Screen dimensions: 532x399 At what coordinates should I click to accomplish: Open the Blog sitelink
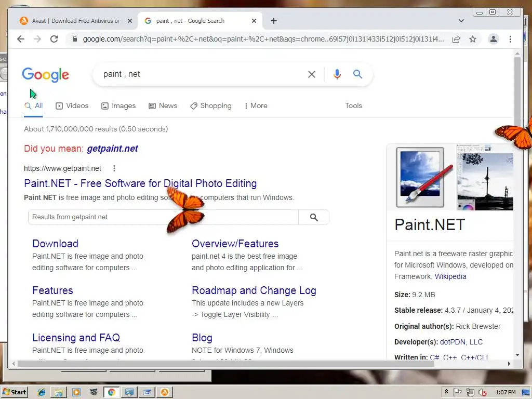point(202,338)
